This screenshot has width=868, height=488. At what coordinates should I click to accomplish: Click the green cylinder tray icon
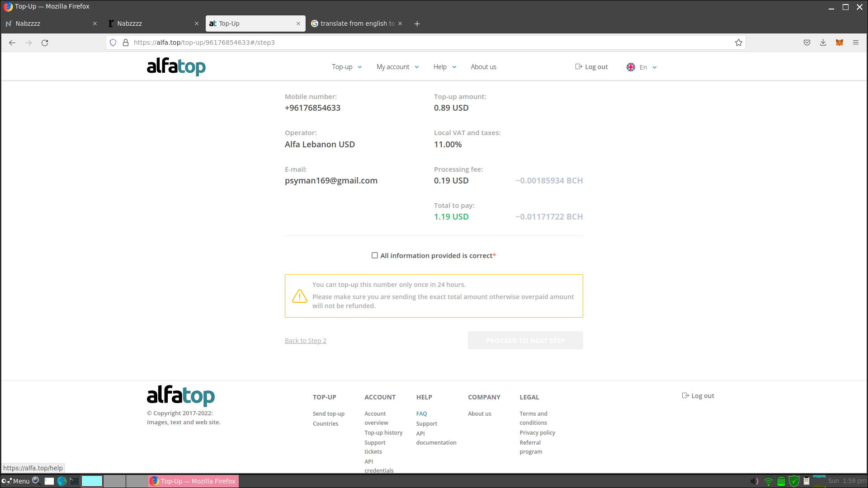(781, 481)
